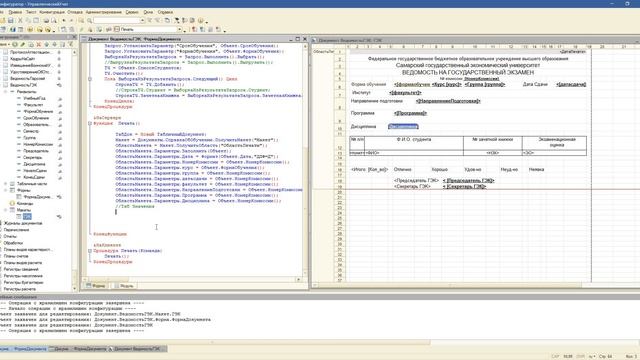Expand the Табличные части tree node
640x360 pixels.
tap(6, 184)
